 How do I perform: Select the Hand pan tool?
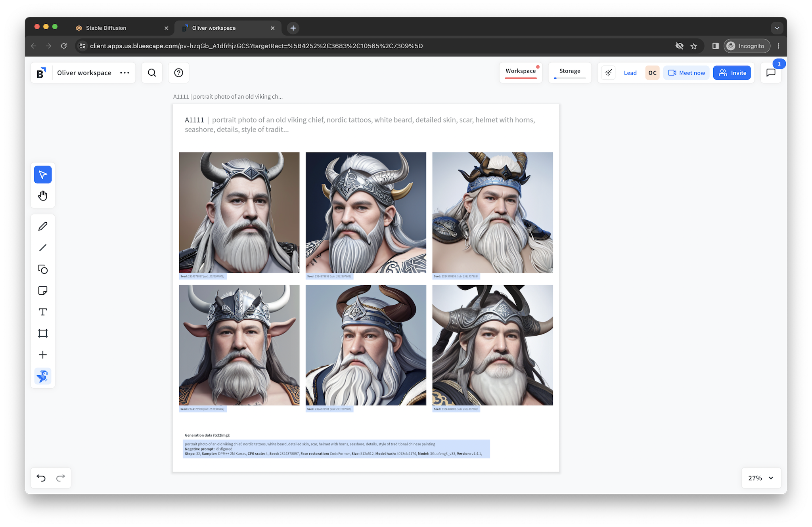tap(43, 196)
